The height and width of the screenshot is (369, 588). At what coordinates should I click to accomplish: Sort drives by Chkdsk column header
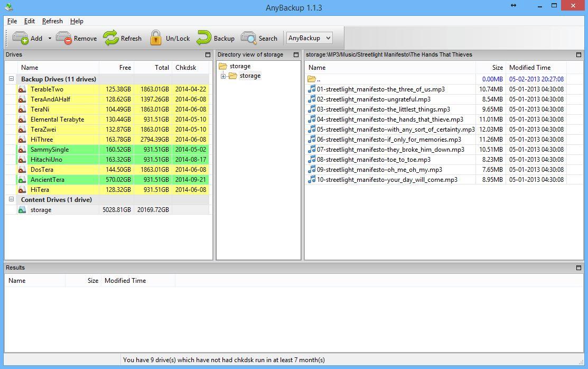coord(191,68)
